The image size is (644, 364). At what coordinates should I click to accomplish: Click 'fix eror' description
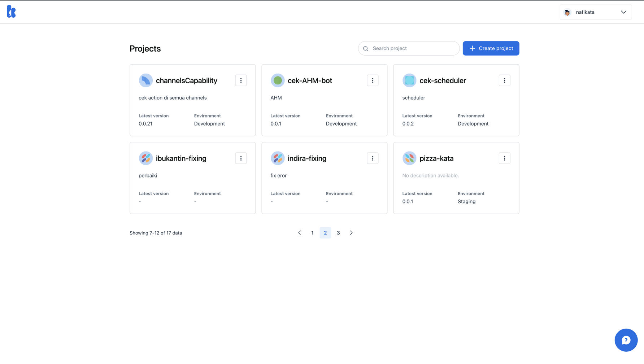click(x=278, y=176)
